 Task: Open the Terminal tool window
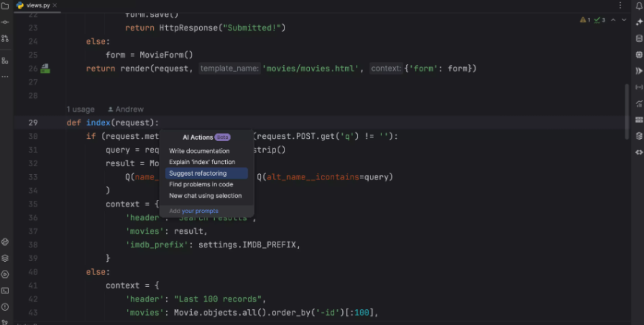5,291
